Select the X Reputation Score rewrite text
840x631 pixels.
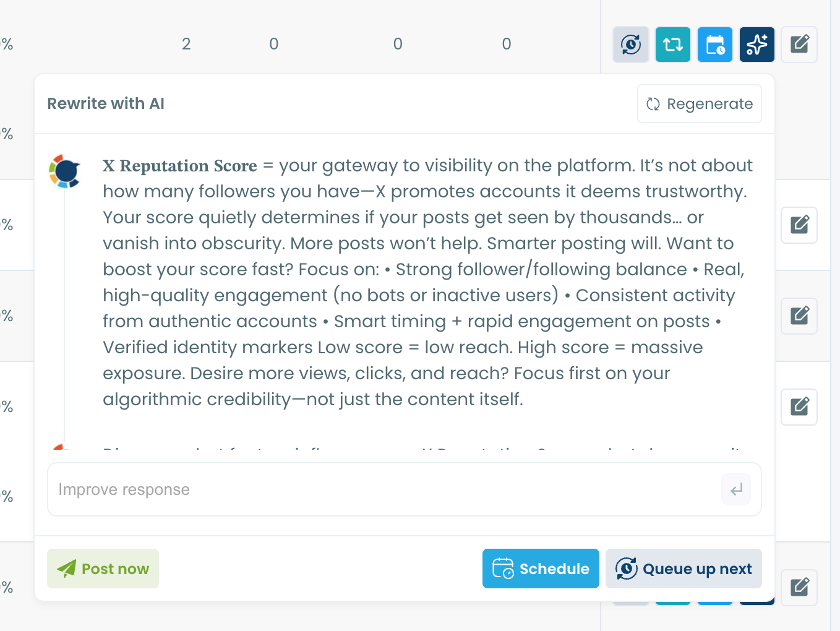pyautogui.click(x=427, y=282)
